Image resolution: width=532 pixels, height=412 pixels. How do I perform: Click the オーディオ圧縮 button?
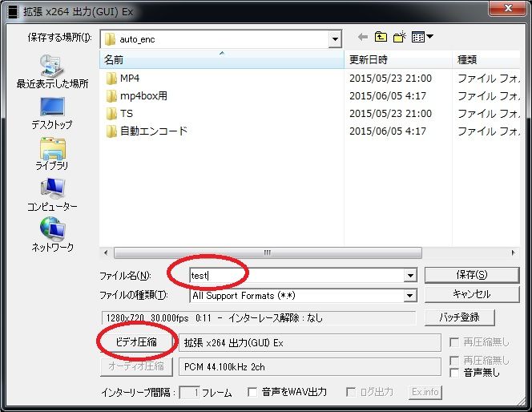coord(136,366)
